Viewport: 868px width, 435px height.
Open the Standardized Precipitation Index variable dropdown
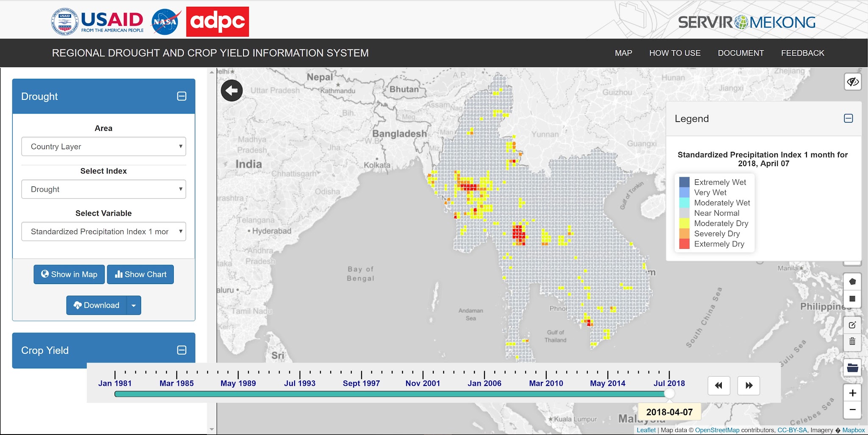(x=104, y=232)
